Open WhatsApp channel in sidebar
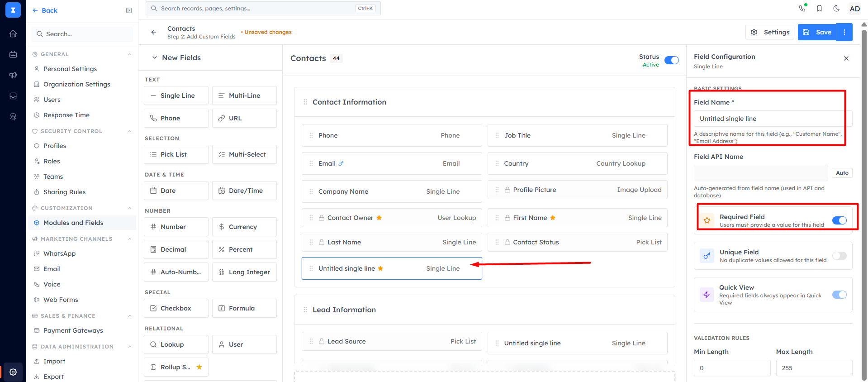868x382 pixels. tap(81, 253)
